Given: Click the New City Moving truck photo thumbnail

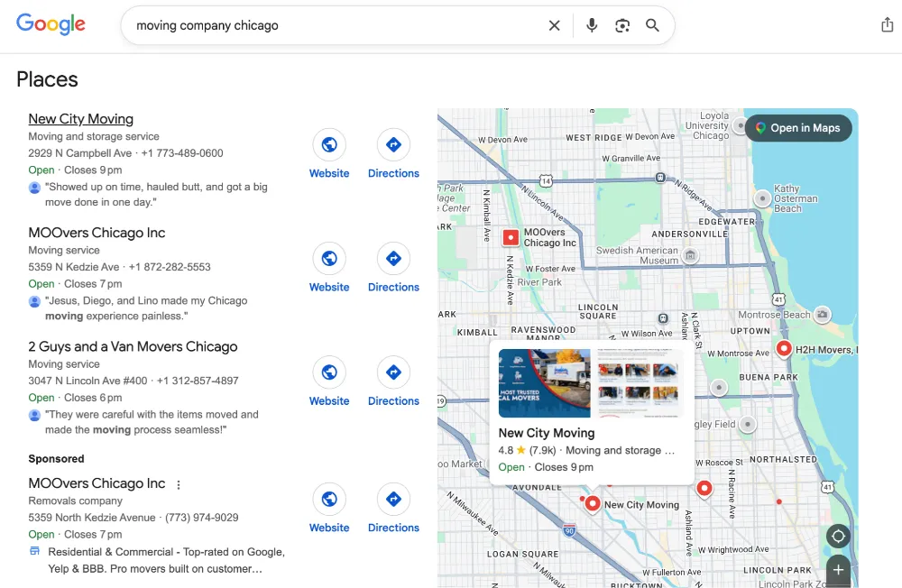Looking at the screenshot, I should 544,383.
